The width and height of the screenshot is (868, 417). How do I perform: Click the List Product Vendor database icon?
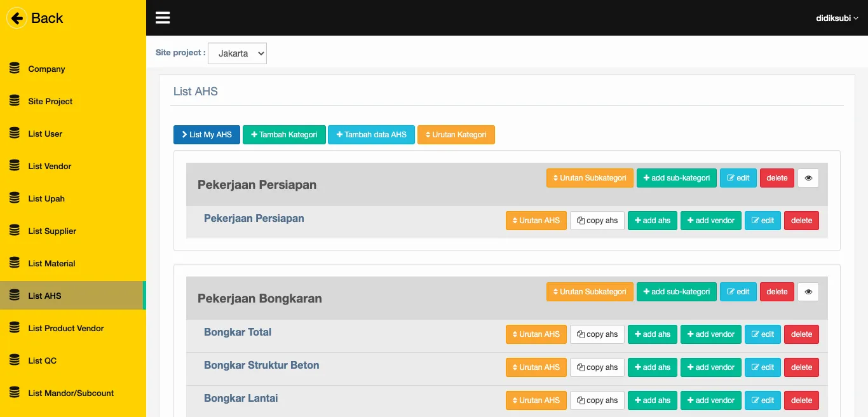tap(15, 328)
